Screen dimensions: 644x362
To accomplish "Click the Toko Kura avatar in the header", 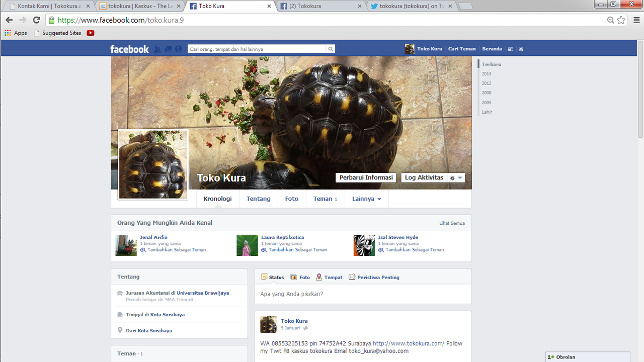I will pyautogui.click(x=410, y=49).
